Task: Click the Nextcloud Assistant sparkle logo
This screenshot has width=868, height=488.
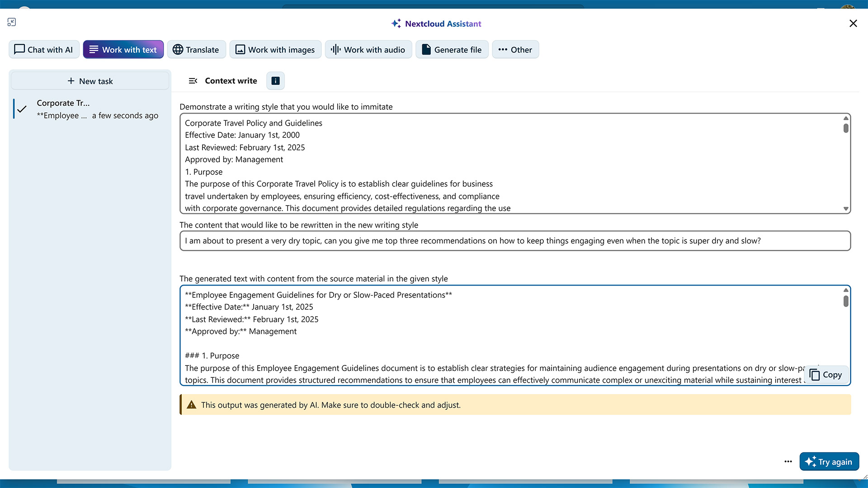Action: click(x=396, y=23)
